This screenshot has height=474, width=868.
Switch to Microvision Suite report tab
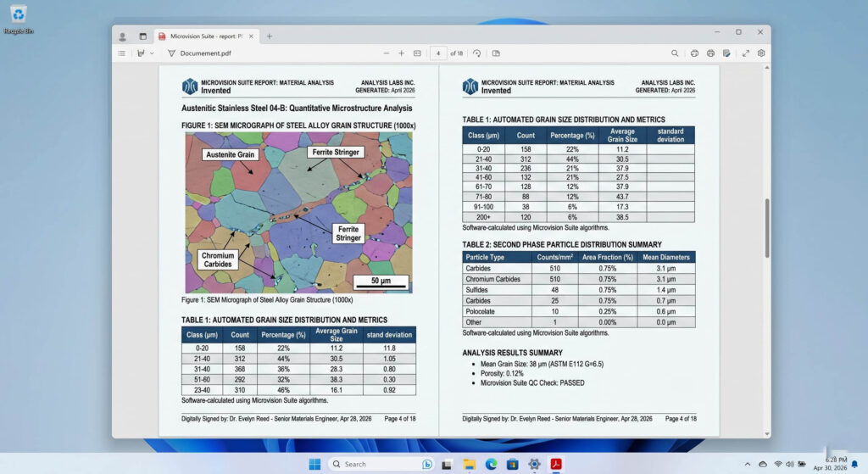[206, 36]
